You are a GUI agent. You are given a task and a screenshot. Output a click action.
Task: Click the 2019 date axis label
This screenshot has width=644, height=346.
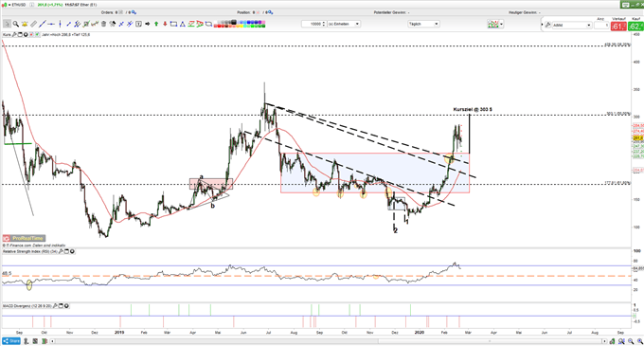pos(119,332)
